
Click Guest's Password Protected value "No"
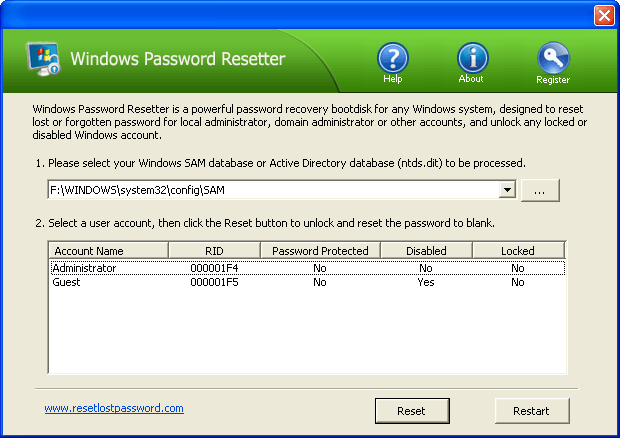click(320, 282)
